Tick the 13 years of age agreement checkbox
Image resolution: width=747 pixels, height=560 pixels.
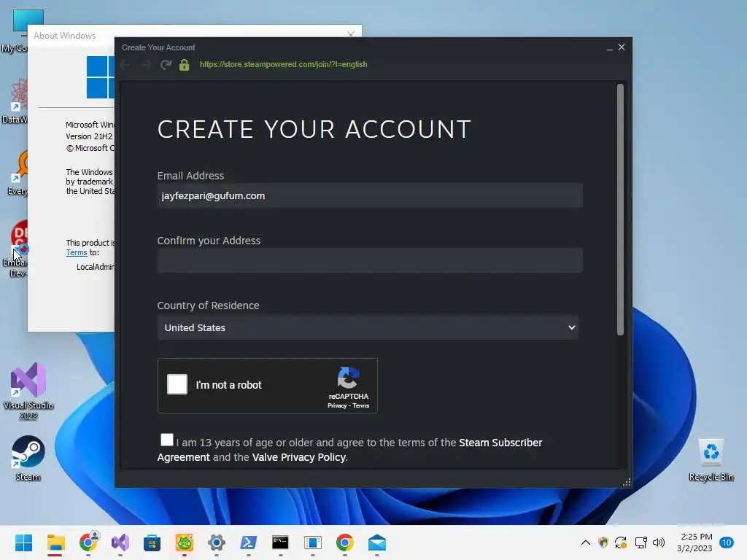click(x=167, y=440)
